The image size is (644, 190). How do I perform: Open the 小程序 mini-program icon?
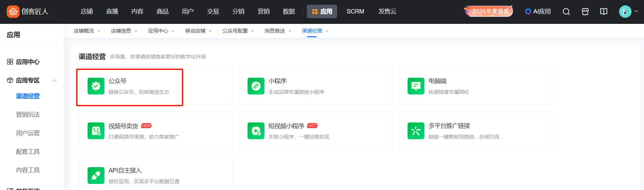pyautogui.click(x=256, y=86)
